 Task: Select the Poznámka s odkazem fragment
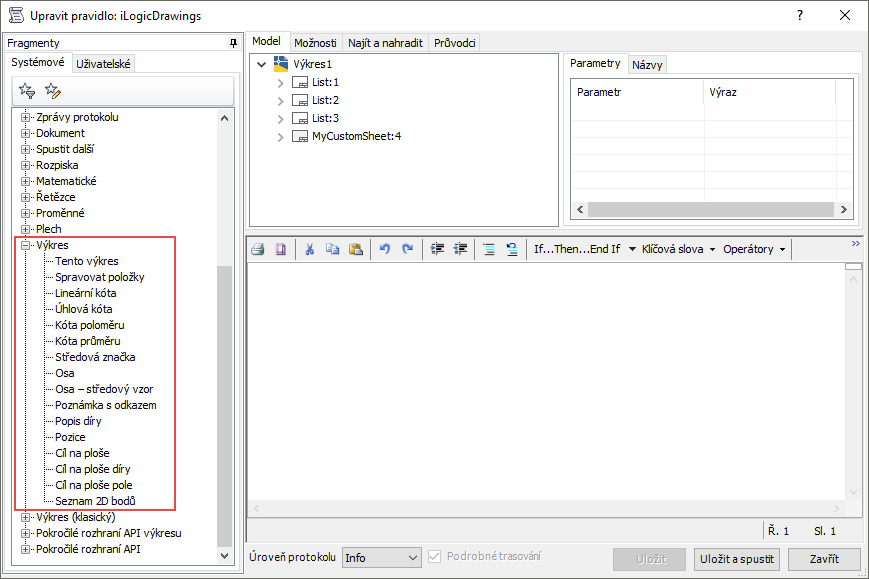pos(105,406)
